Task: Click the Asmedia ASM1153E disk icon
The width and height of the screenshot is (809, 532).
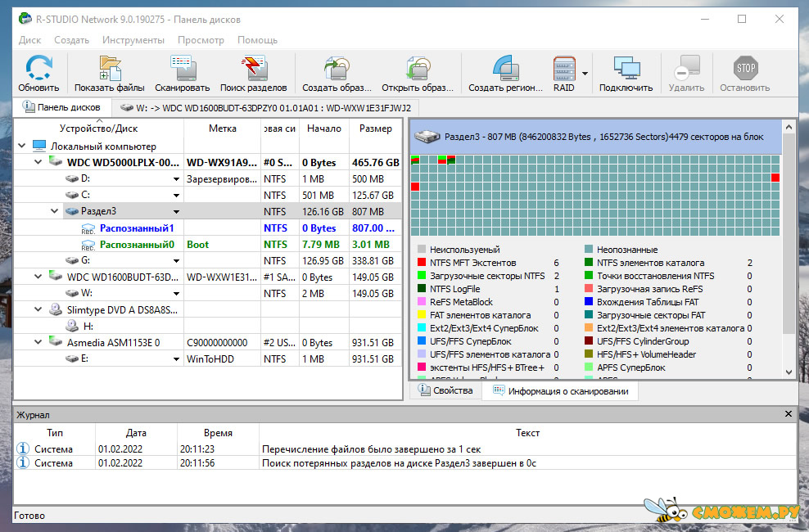Action: [56, 342]
